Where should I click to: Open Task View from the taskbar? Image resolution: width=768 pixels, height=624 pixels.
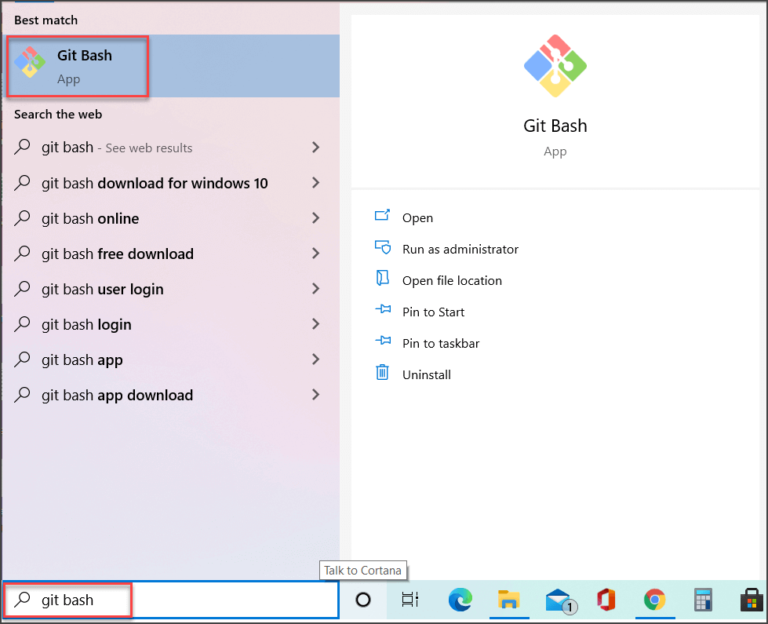(x=410, y=600)
